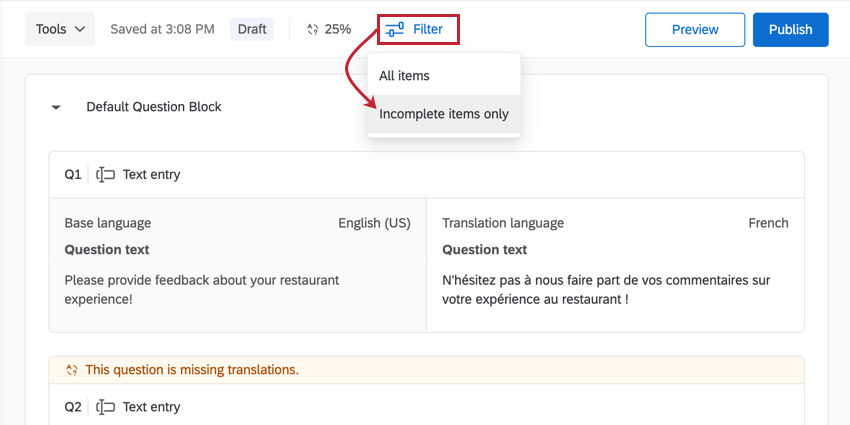
Task: Click the English base question text
Action: 202,289
